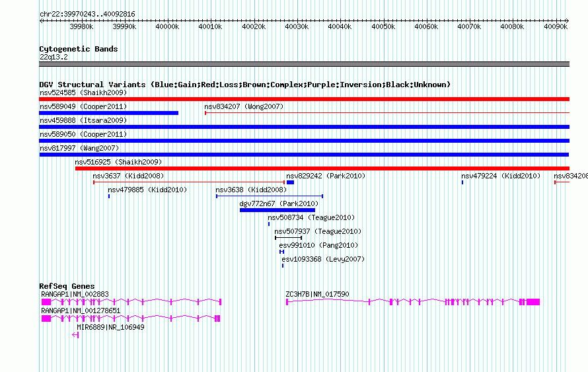The image size is (588, 372).
Task: Open the nsv508734 (Teague2010) variant label
Action: point(311,217)
